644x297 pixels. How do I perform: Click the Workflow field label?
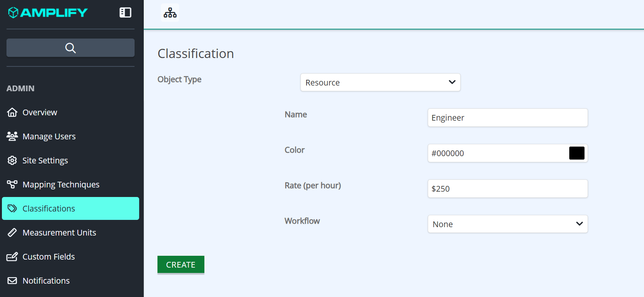coord(302,221)
